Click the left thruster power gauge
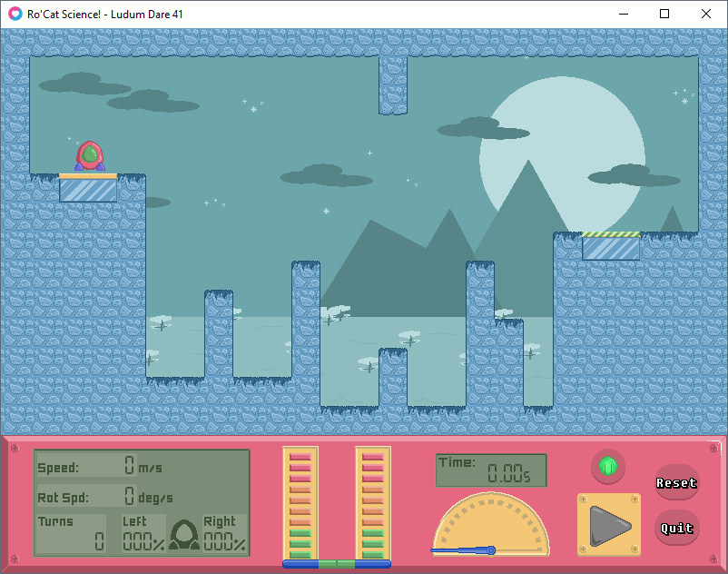 [300, 503]
